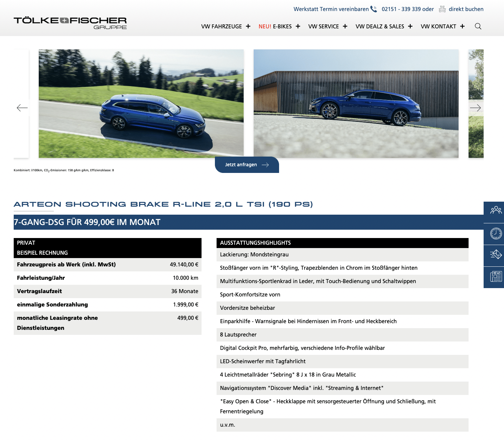Screen dimensions: 504x440
Task: Expand plus next to VW Kontakt
Action: tap(462, 26)
